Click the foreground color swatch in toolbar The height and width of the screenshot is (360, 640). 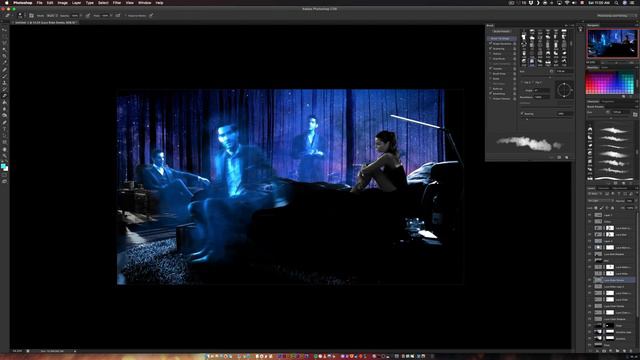point(3,166)
